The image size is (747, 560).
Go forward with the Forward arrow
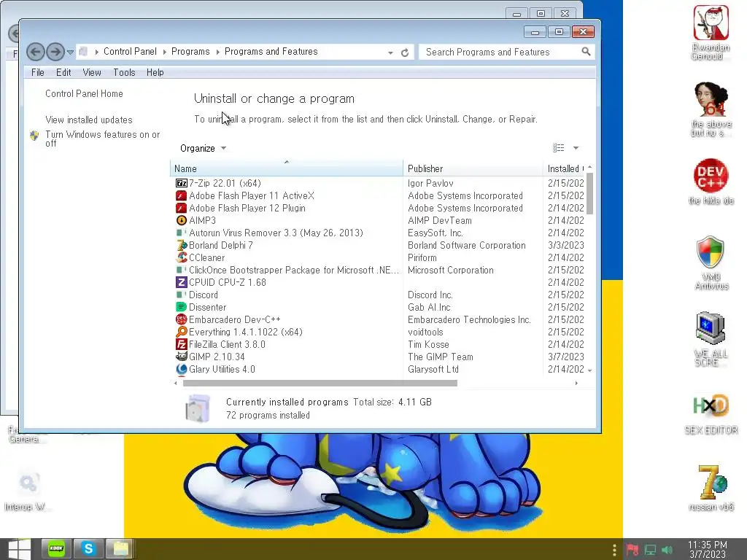tap(55, 52)
